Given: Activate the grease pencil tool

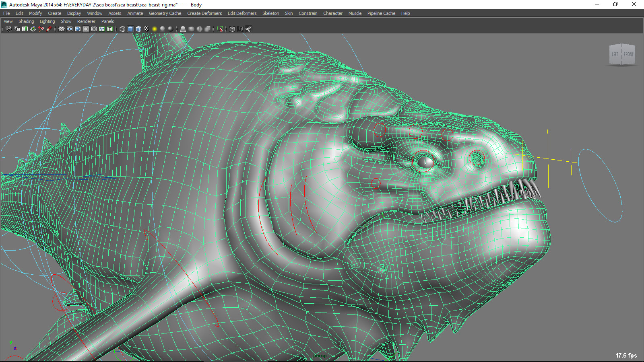Looking at the screenshot, I should [x=49, y=29].
